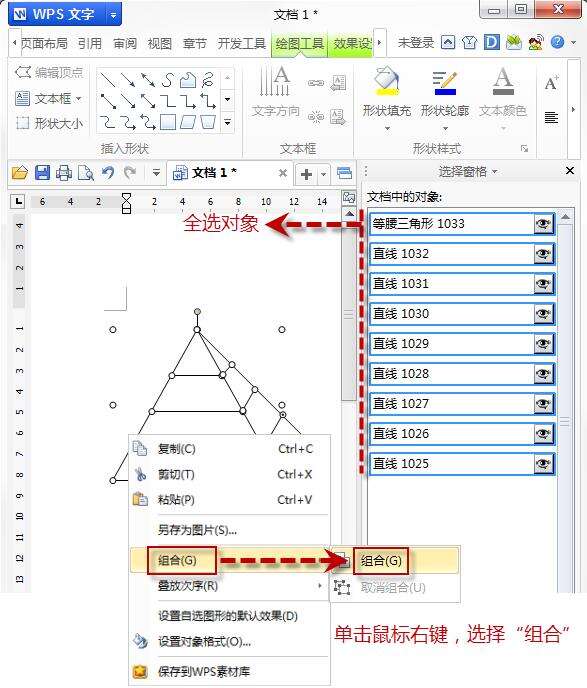The height and width of the screenshot is (688, 587).
Task: Open 形状样式 dialog launcher
Action: tap(524, 149)
